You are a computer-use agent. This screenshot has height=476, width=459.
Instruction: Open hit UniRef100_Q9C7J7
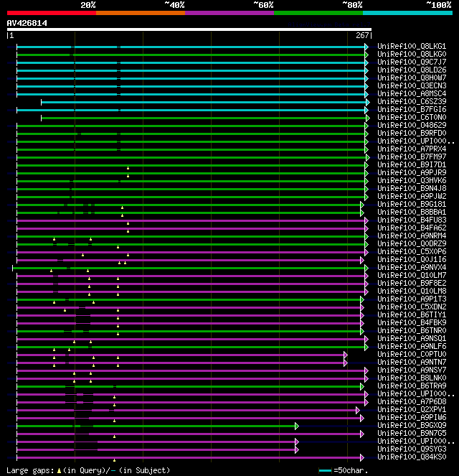(x=412, y=62)
